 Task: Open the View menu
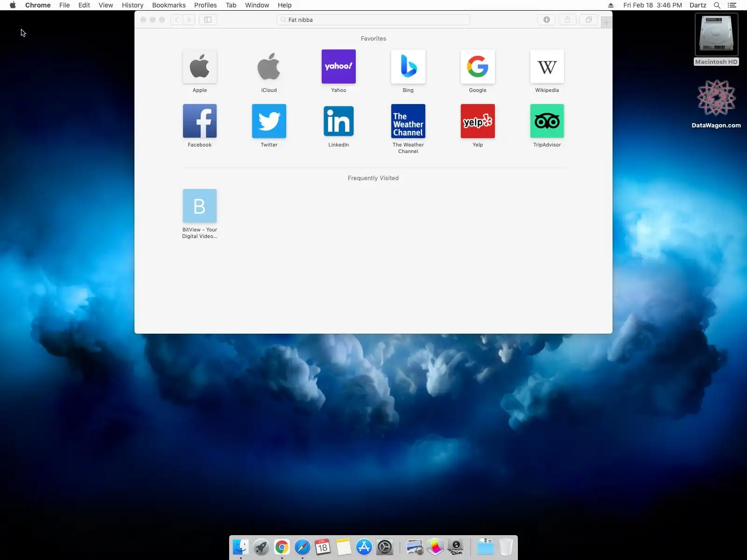(106, 5)
